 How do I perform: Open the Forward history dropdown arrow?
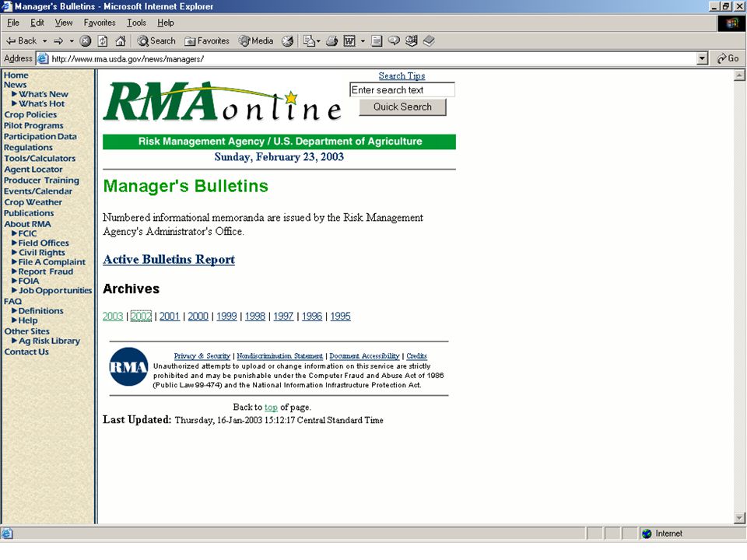(72, 41)
